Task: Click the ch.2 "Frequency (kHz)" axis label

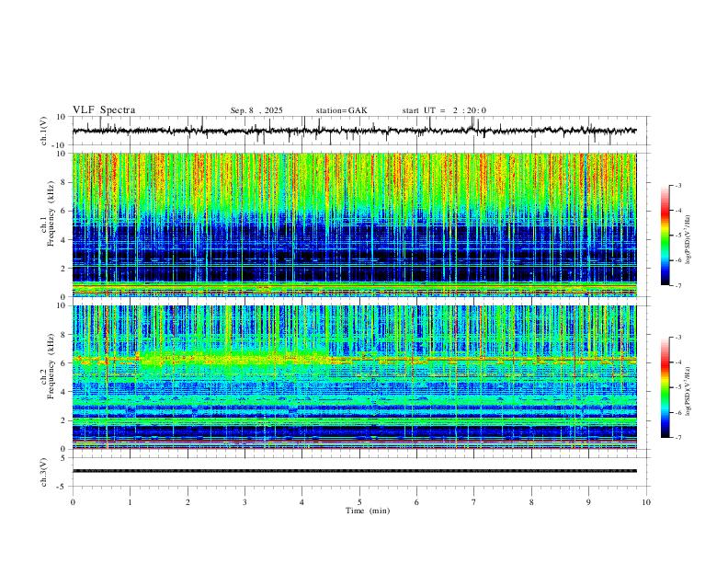Action: pos(51,366)
